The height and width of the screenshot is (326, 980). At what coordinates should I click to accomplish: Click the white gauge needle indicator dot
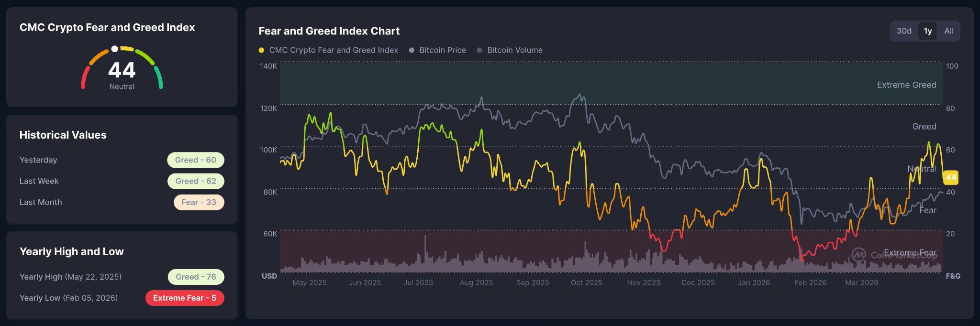coord(114,49)
